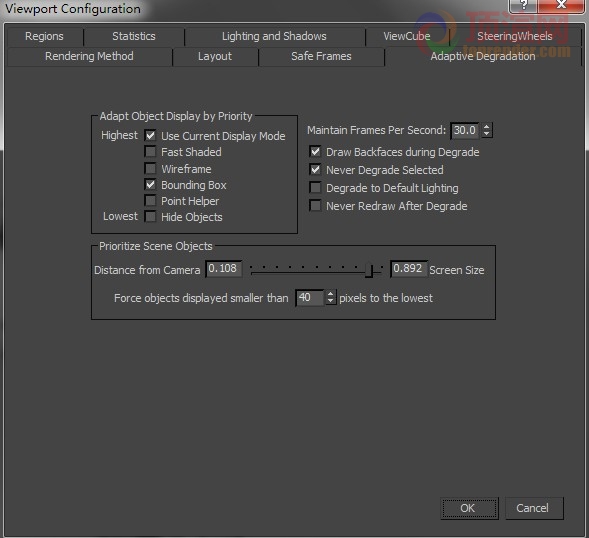Viewport: 589px width, 538px height.
Task: Enable the Fast Shaded checkbox
Action: (150, 151)
